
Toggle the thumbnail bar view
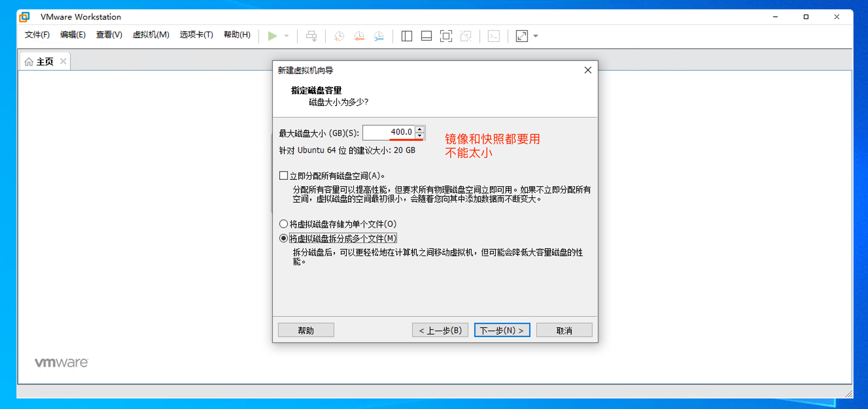point(426,36)
